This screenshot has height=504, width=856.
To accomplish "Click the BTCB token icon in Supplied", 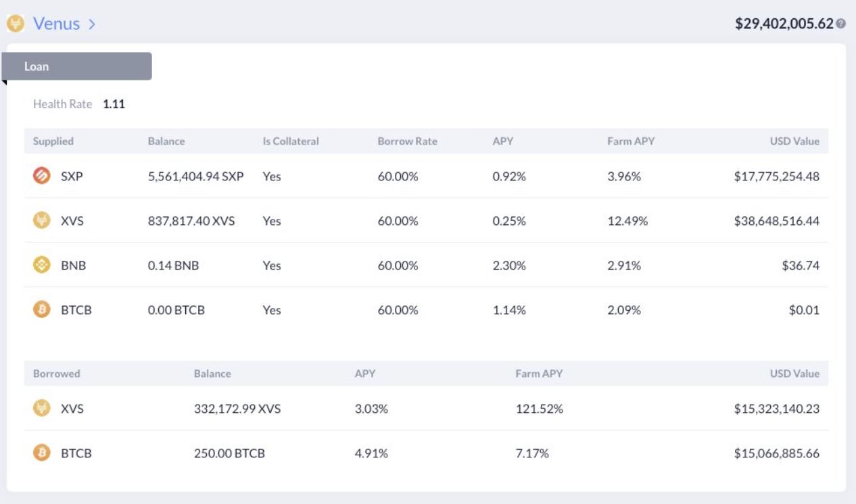I will tap(42, 310).
